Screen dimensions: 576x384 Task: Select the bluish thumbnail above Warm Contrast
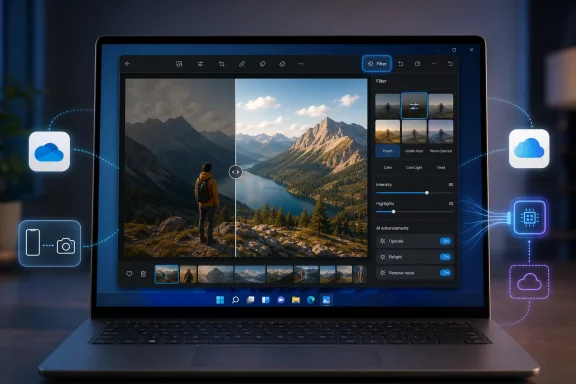pyautogui.click(x=441, y=132)
